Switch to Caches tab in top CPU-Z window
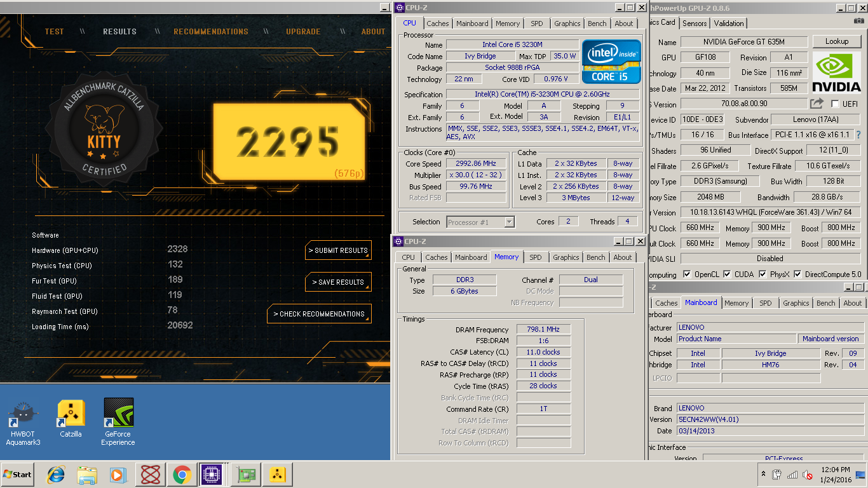The width and height of the screenshot is (868, 488). [437, 24]
